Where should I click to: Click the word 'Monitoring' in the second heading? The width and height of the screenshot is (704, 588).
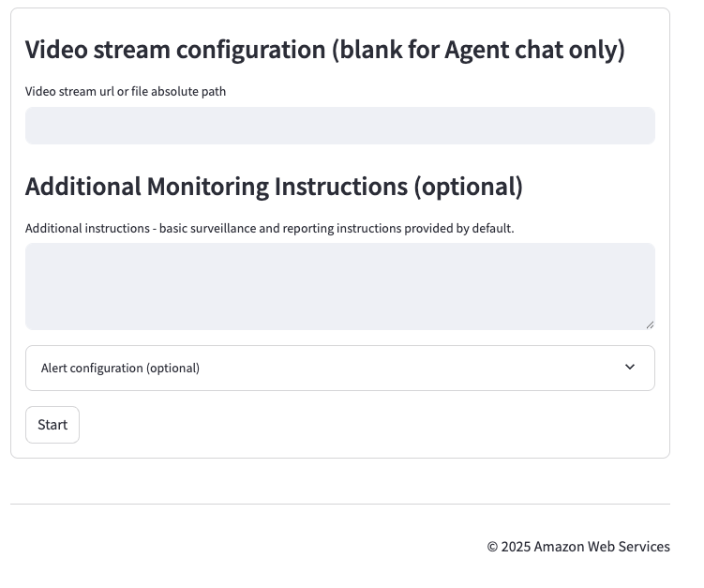click(x=207, y=187)
